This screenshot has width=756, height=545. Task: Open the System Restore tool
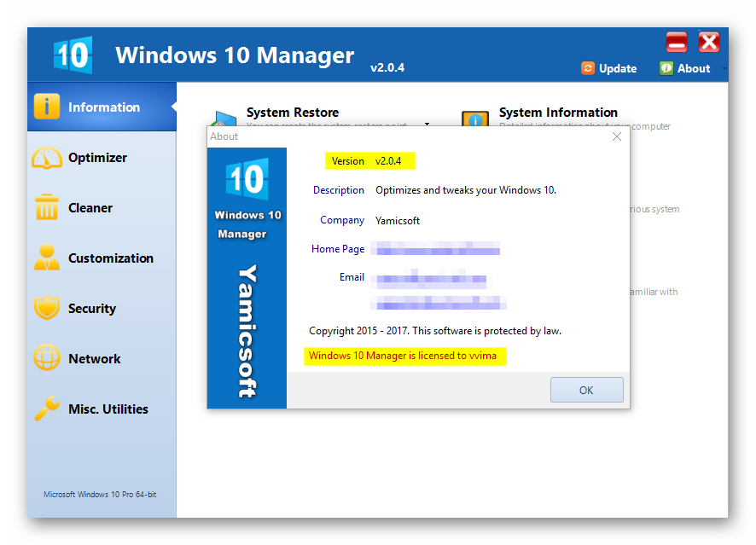[x=292, y=113]
